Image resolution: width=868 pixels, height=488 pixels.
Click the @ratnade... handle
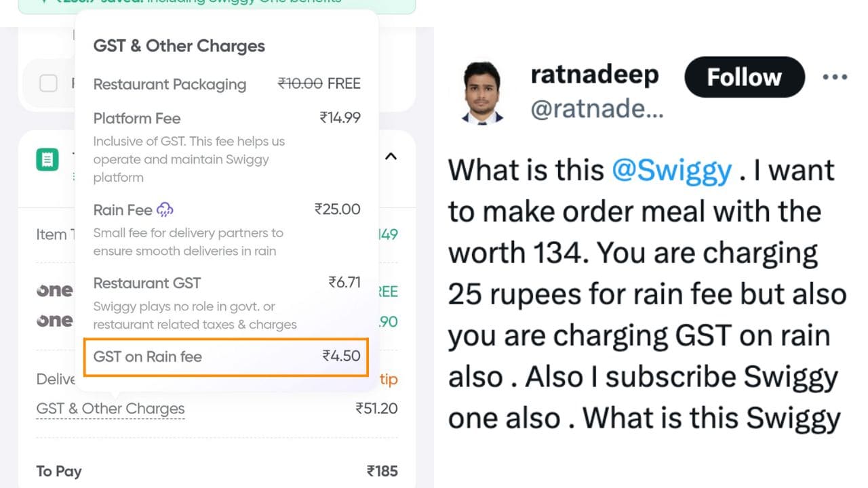pos(597,109)
